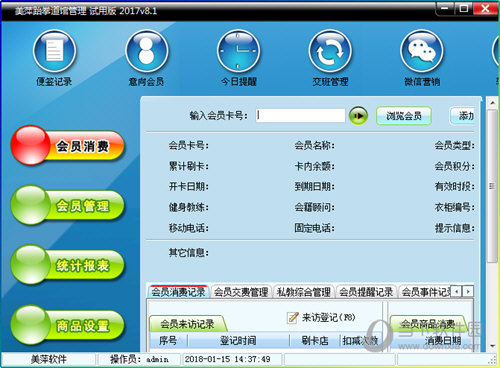Click the 序号 column header
Viewport: 500px width, 368px height.
point(168,341)
